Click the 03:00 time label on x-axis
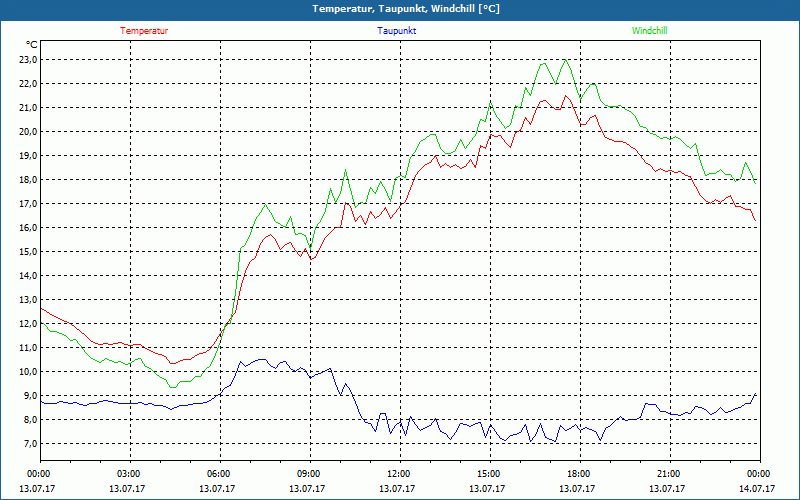Viewport: 800px width, 500px height. tap(128, 474)
